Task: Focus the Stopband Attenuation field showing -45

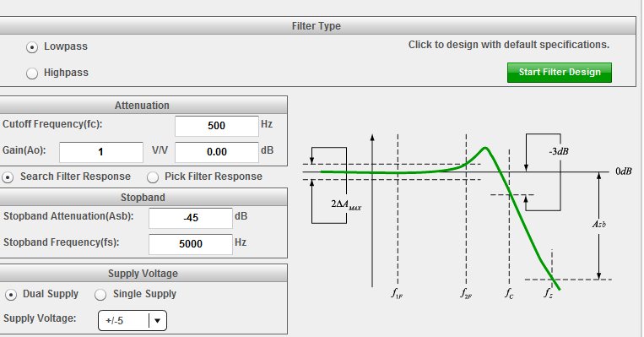Action: (x=191, y=218)
